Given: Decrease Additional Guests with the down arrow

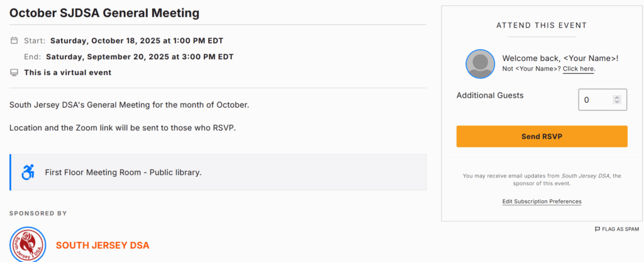Looking at the screenshot, I should (616, 102).
